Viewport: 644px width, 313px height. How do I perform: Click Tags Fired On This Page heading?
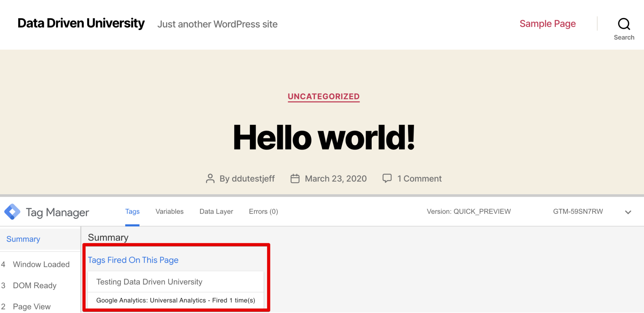tap(133, 260)
